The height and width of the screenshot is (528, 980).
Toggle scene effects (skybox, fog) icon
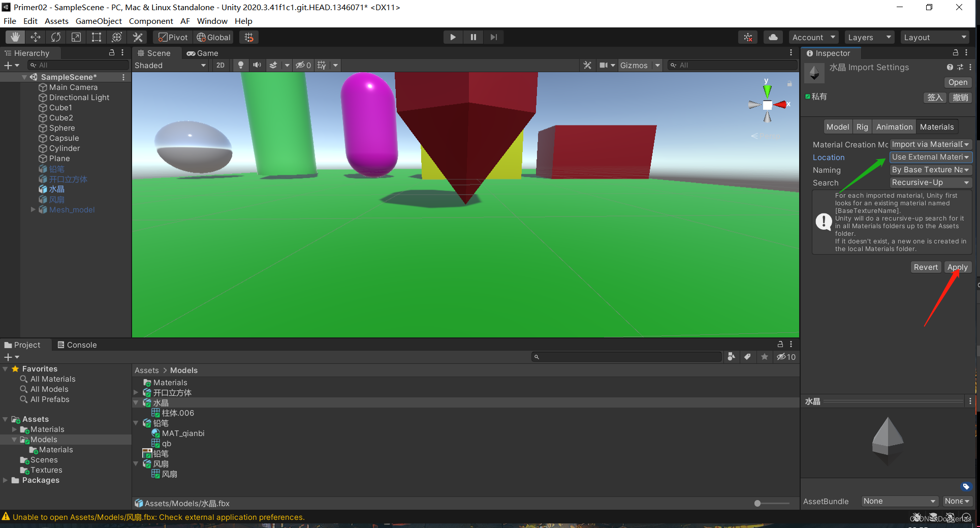273,65
